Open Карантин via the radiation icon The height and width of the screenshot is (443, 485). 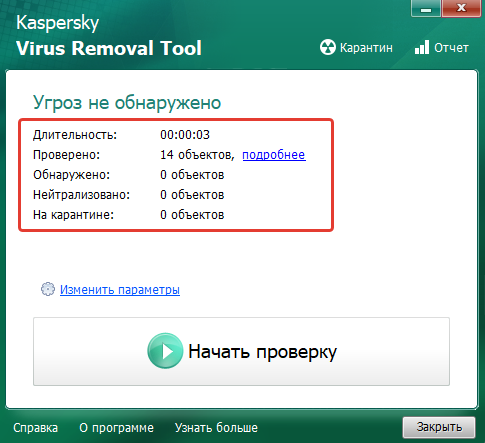pyautogui.click(x=328, y=47)
